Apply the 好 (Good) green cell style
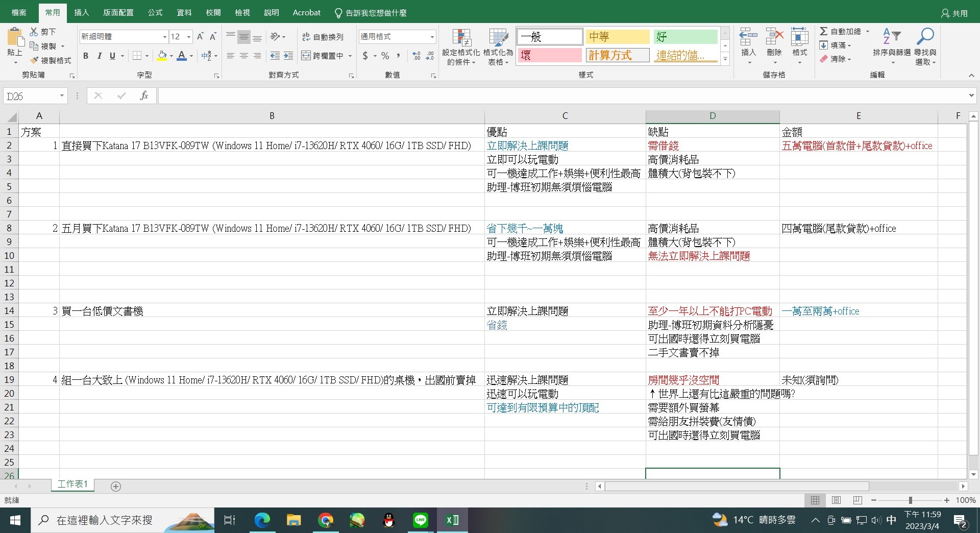The width and height of the screenshot is (980, 533). tap(685, 37)
